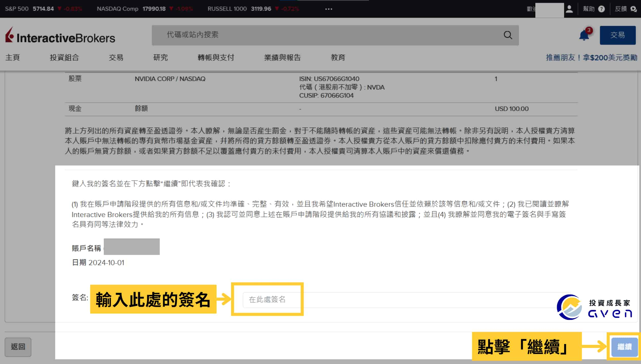Click USD 100.00 cash amount

point(512,109)
